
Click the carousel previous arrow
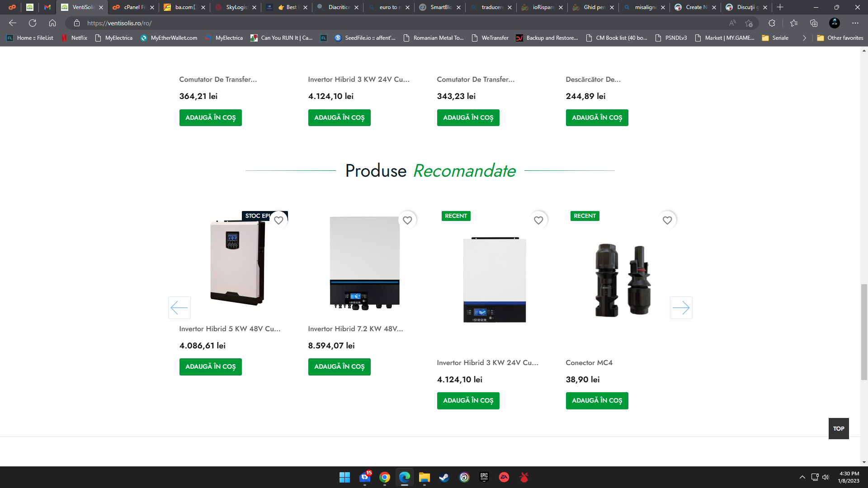pos(179,308)
